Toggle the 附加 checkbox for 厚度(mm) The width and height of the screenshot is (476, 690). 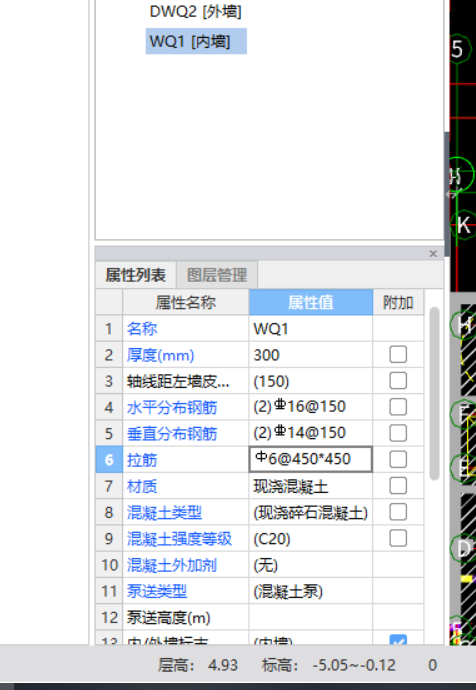[398, 355]
